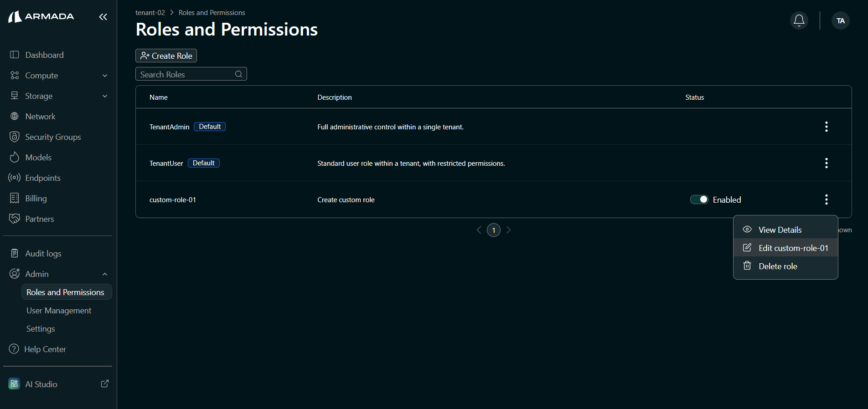Screen dimensions: 868x409
Task: Click the AI Studio external link icon
Action: [x=104, y=383]
